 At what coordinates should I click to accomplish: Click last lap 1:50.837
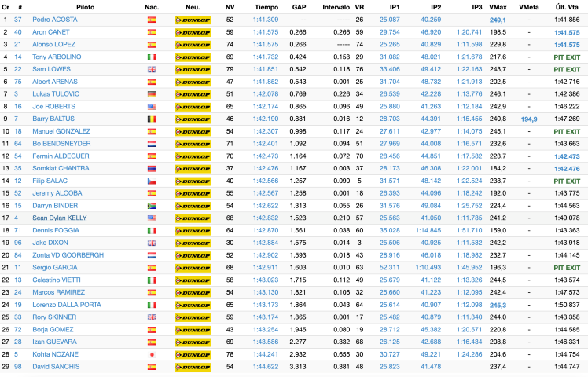(567, 305)
